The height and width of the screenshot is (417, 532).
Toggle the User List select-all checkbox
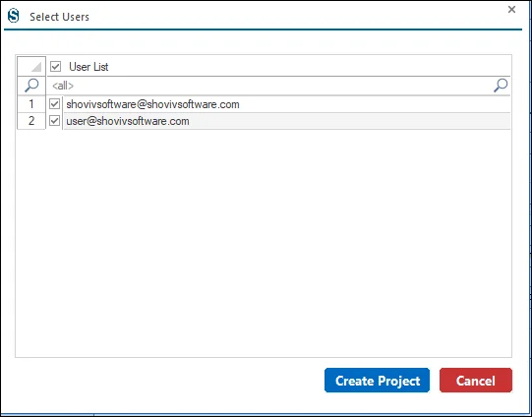tap(56, 67)
